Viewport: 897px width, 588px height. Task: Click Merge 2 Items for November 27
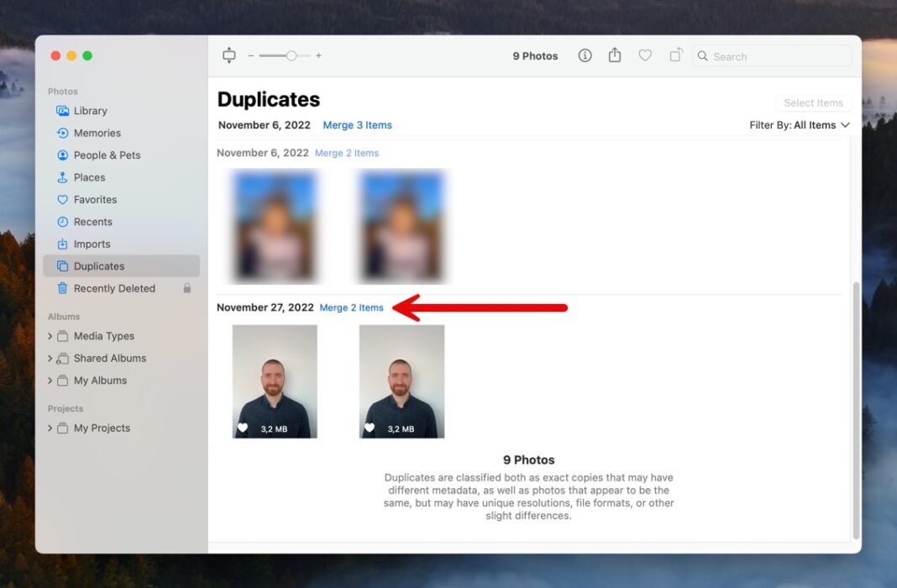(x=352, y=307)
